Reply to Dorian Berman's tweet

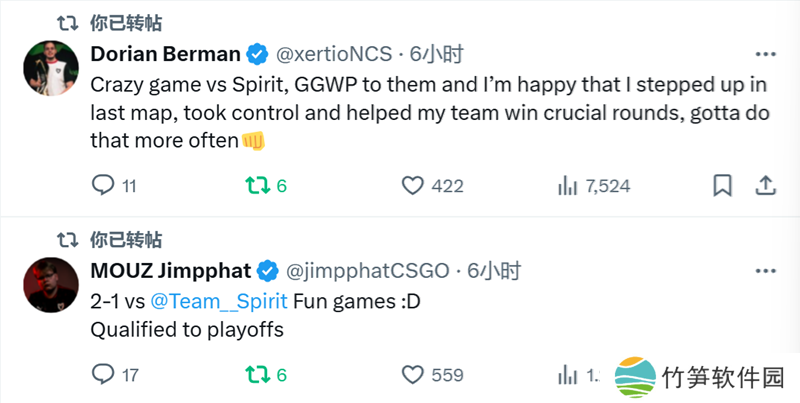(x=103, y=185)
